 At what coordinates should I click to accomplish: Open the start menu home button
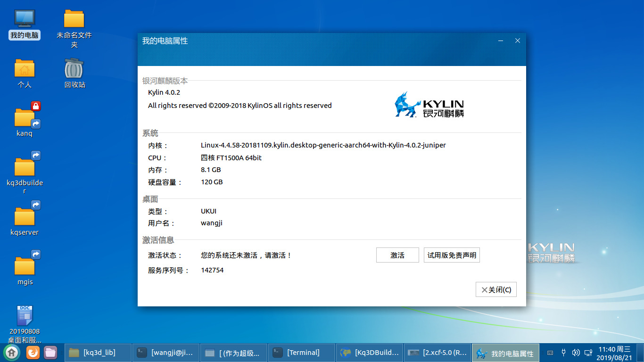[x=12, y=352]
